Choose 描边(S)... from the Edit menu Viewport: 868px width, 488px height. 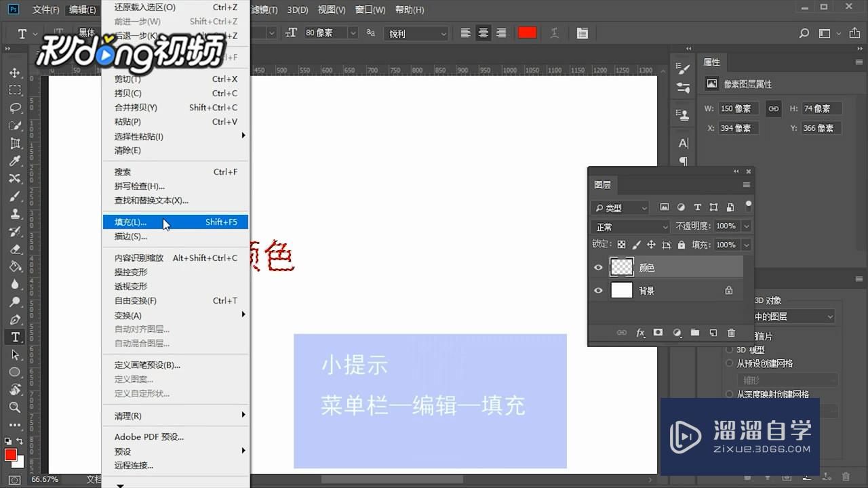[x=176, y=237]
